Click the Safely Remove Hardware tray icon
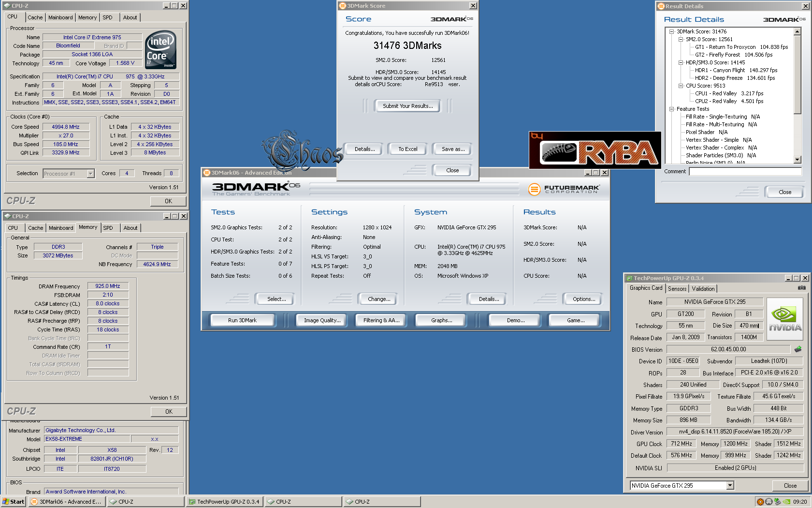The width and height of the screenshot is (812, 508). tap(777, 502)
